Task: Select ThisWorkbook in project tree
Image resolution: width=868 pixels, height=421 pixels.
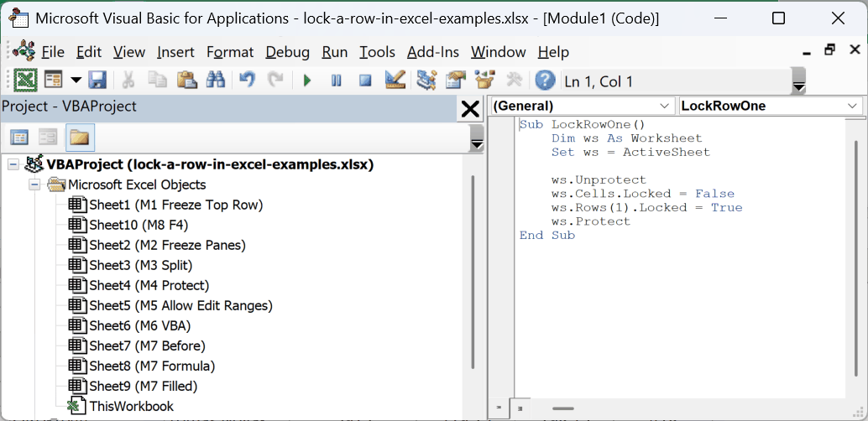Action: [131, 406]
